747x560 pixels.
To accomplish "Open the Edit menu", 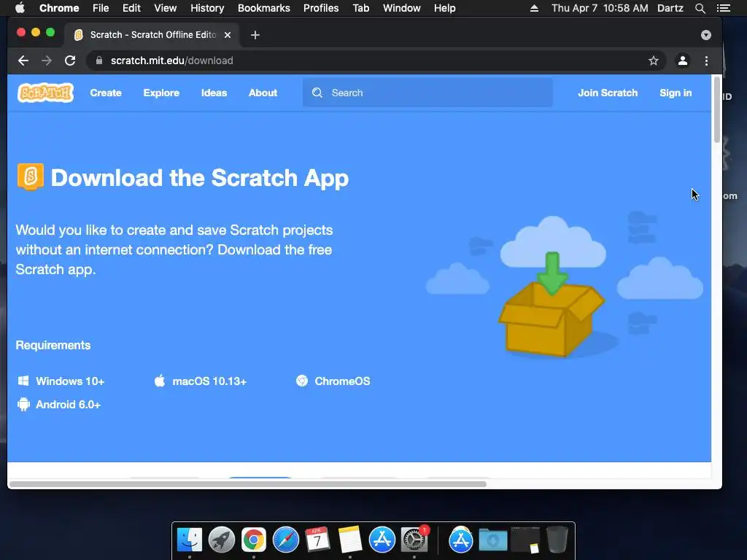I will click(131, 8).
